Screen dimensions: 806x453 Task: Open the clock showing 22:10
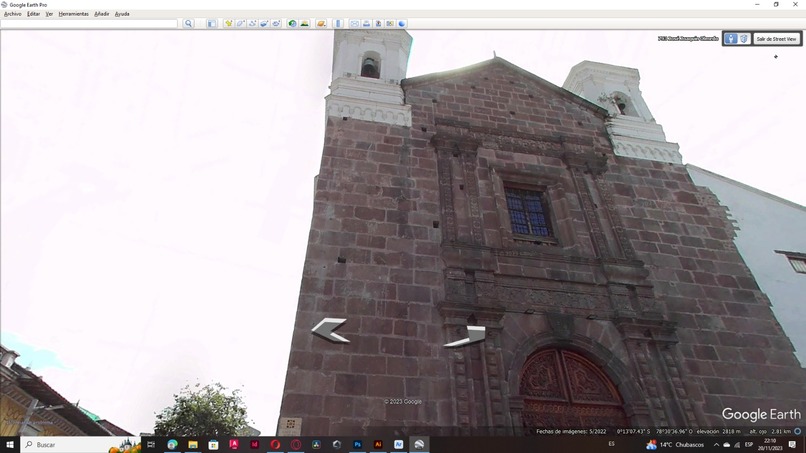[x=770, y=444]
